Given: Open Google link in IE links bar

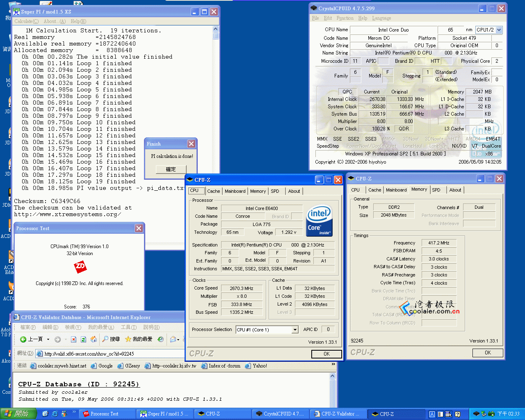Looking at the screenshot, I should coord(102,366).
